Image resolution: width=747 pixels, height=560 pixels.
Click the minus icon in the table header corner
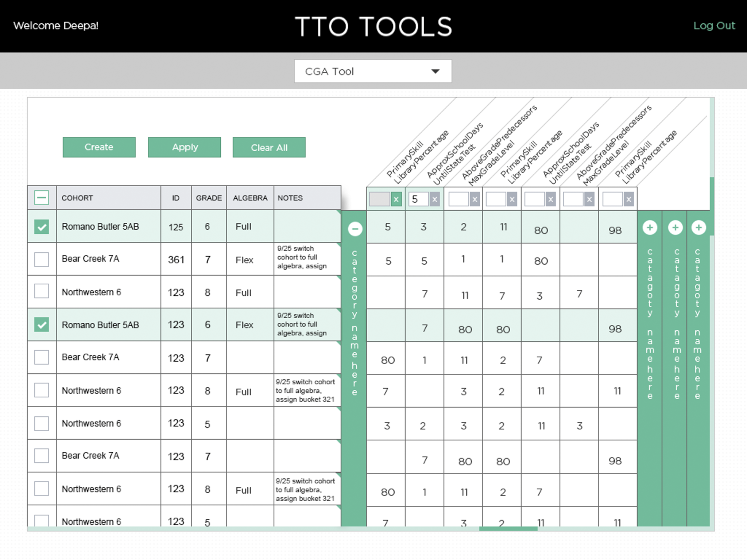[x=41, y=198]
